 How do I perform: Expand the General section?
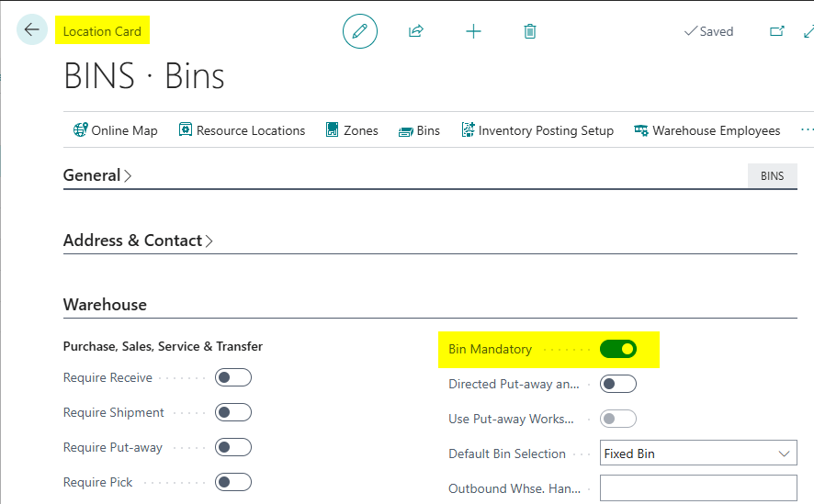click(96, 175)
